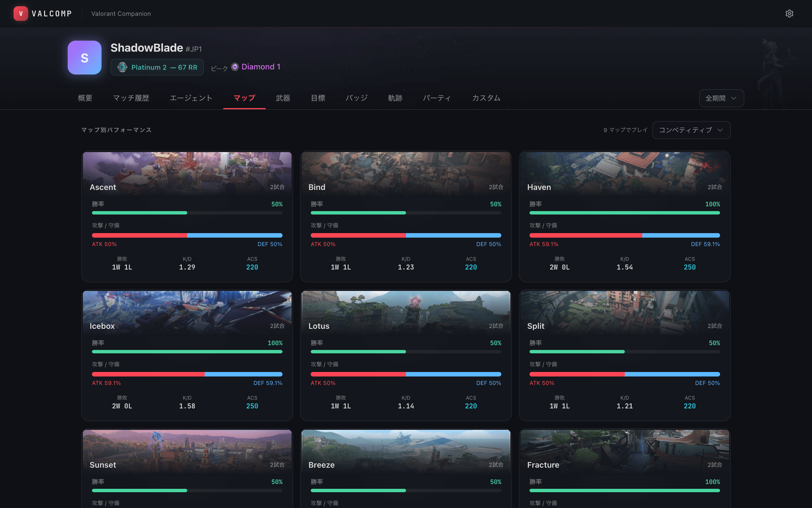The image size is (812, 508).
Task: Click the マップ別パフォーマンス section heading
Action: [x=116, y=130]
